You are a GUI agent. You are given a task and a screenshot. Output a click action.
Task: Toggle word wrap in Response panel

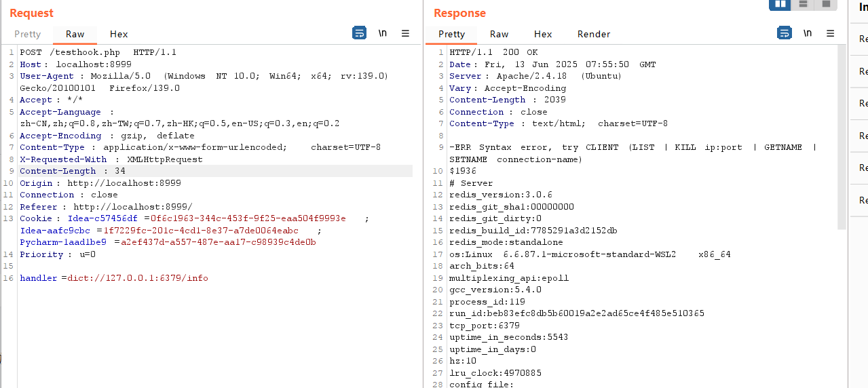[x=784, y=33]
